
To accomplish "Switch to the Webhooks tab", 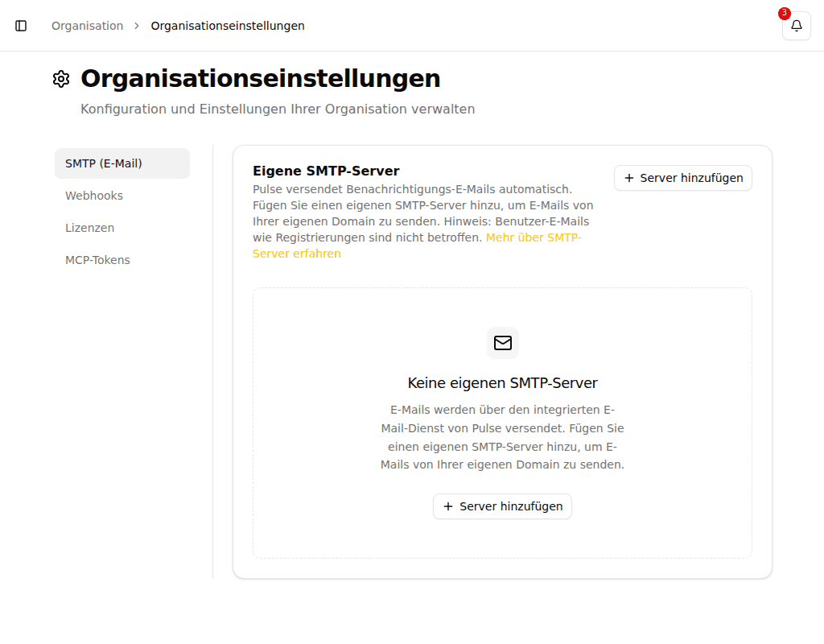I will click(x=122, y=196).
